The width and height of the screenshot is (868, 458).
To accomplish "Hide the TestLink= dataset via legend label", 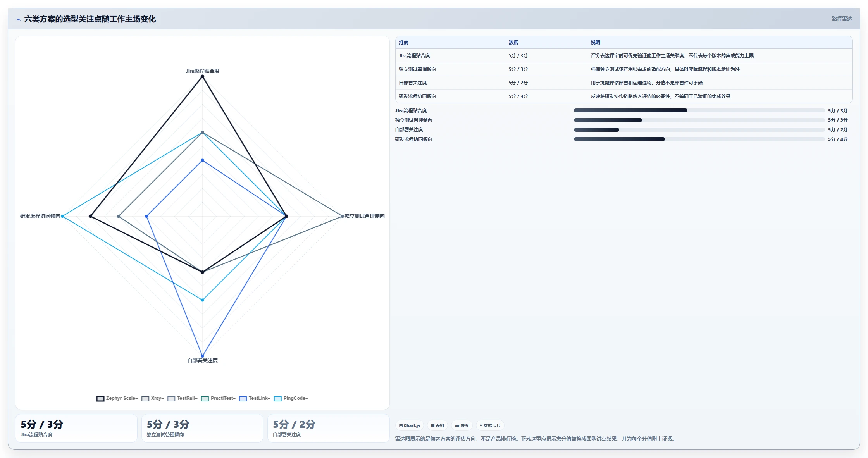I will pyautogui.click(x=260, y=398).
